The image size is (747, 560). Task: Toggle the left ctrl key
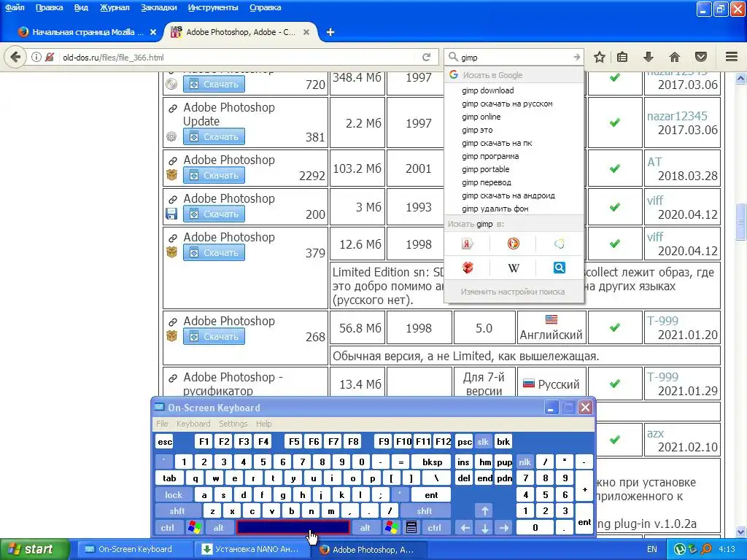pyautogui.click(x=167, y=528)
